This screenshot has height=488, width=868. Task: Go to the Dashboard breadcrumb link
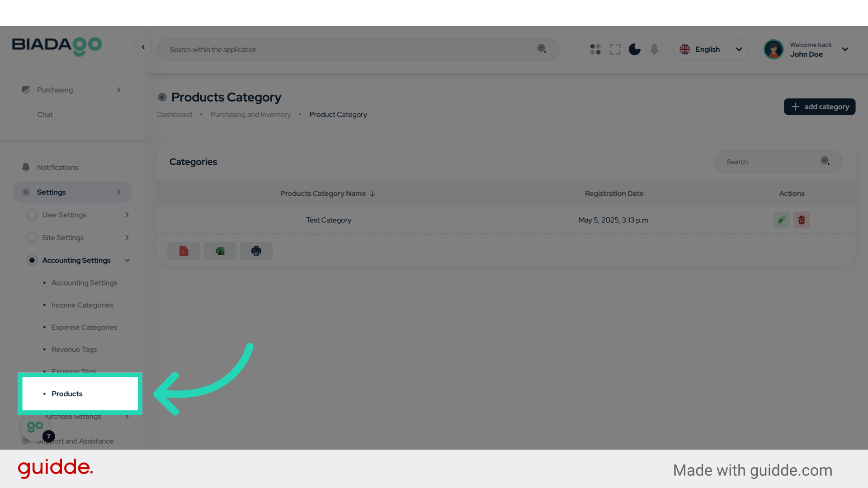coord(175,115)
